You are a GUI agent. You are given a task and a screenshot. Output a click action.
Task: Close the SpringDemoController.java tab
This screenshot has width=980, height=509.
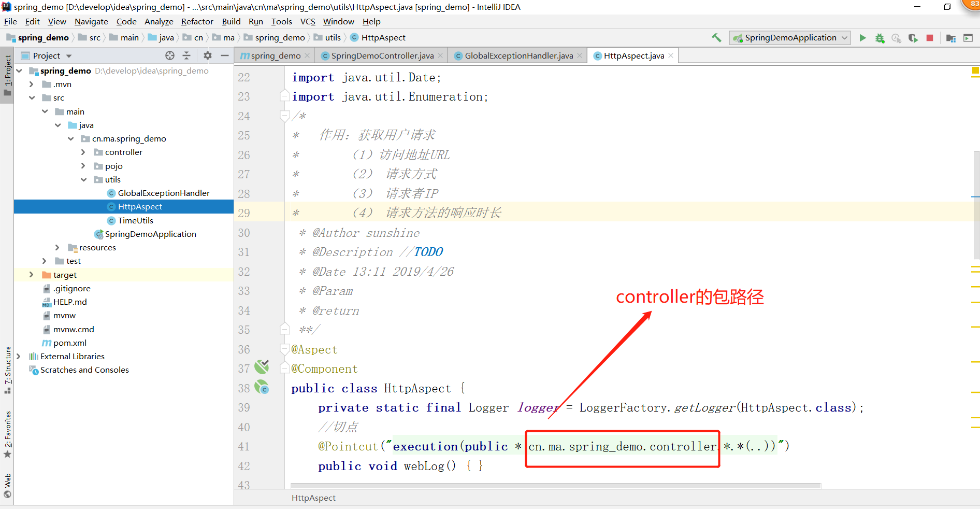[440, 55]
